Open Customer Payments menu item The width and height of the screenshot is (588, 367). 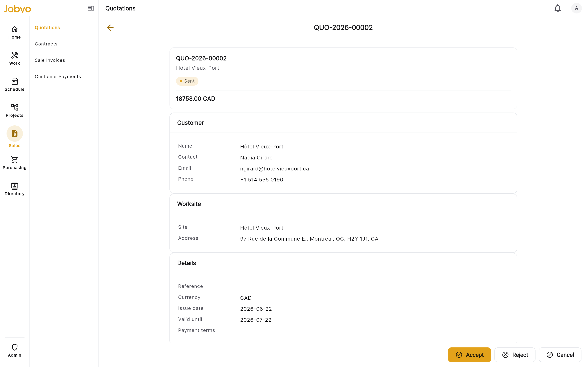click(58, 76)
